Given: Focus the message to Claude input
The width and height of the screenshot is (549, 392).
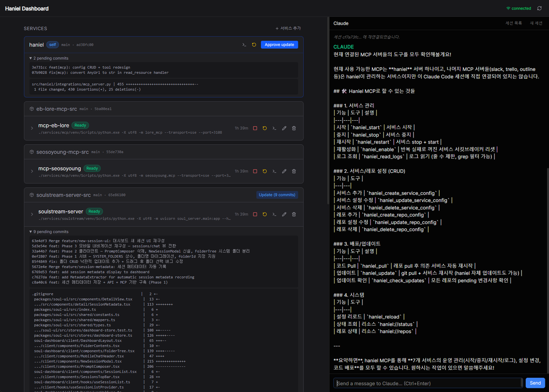Looking at the screenshot, I should [x=428, y=383].
